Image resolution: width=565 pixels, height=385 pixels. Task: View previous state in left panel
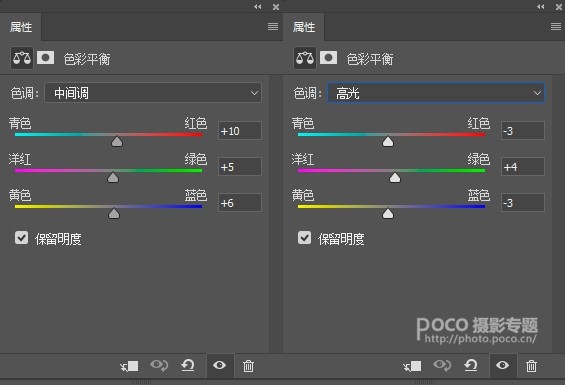(159, 366)
